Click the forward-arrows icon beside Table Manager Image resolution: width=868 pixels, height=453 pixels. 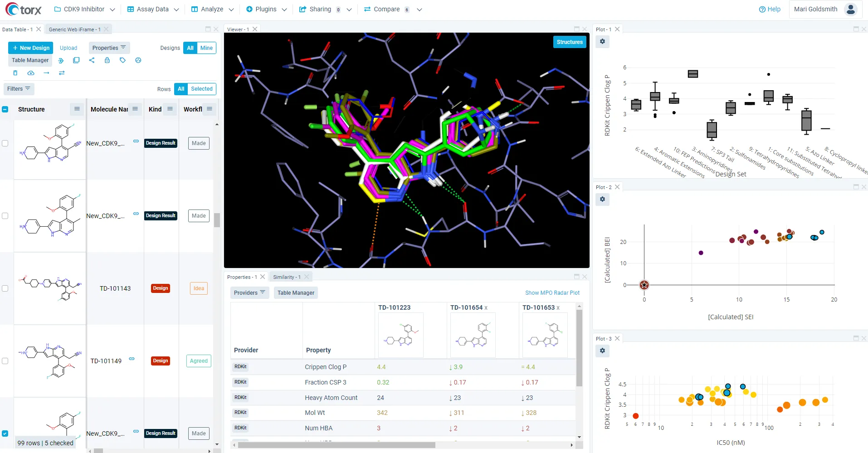pos(61,60)
